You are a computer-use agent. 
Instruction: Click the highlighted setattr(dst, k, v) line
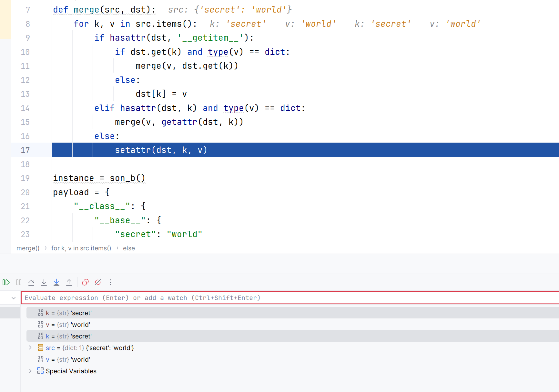(x=161, y=150)
